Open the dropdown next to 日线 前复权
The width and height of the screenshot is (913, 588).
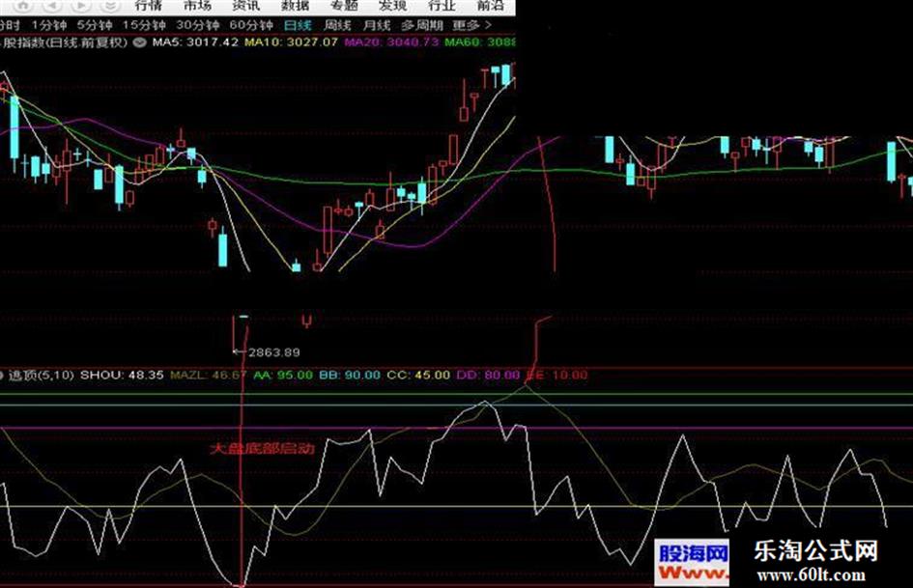coord(139,42)
